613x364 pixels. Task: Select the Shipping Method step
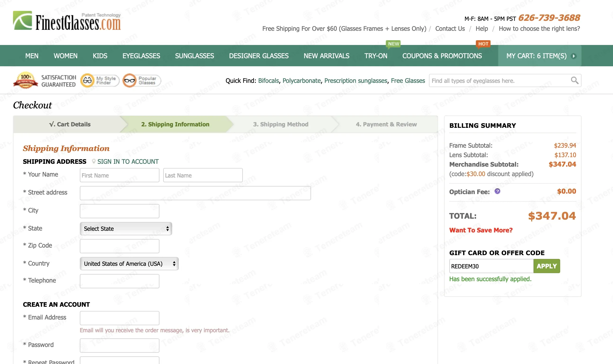281,124
